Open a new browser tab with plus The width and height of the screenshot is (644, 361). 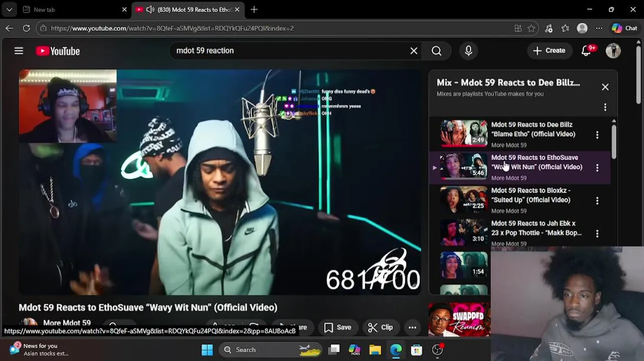coord(254,10)
